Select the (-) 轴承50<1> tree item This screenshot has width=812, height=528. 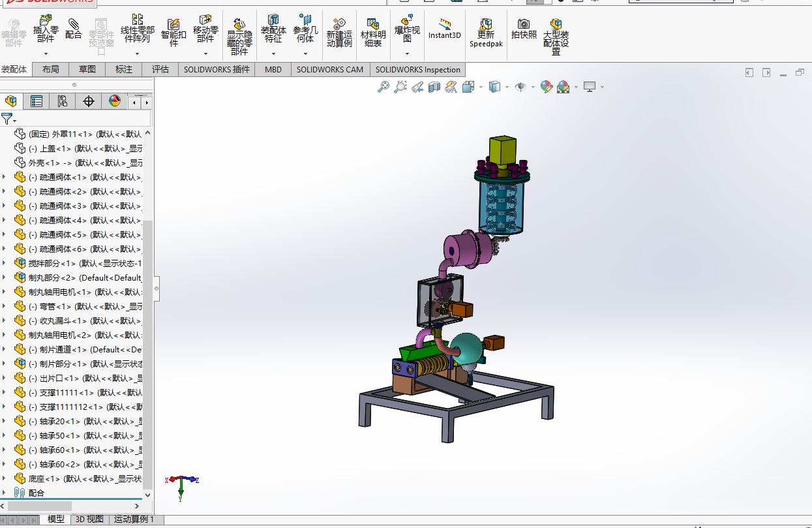point(78,435)
